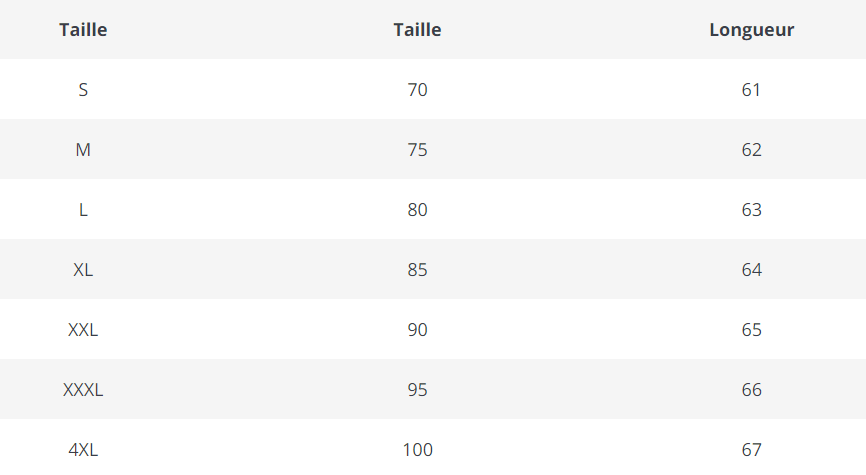The width and height of the screenshot is (866, 475).
Task: Select the XXXL size cell
Action: pyautogui.click(x=83, y=390)
